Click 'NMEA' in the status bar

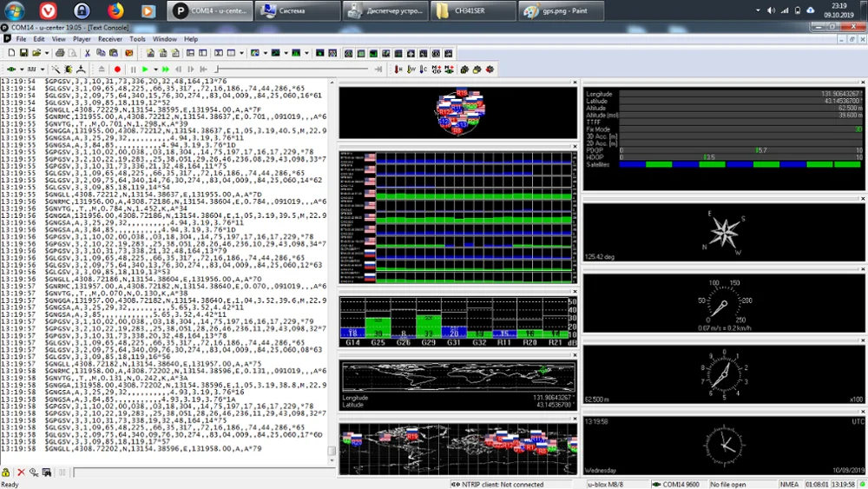coord(789,485)
